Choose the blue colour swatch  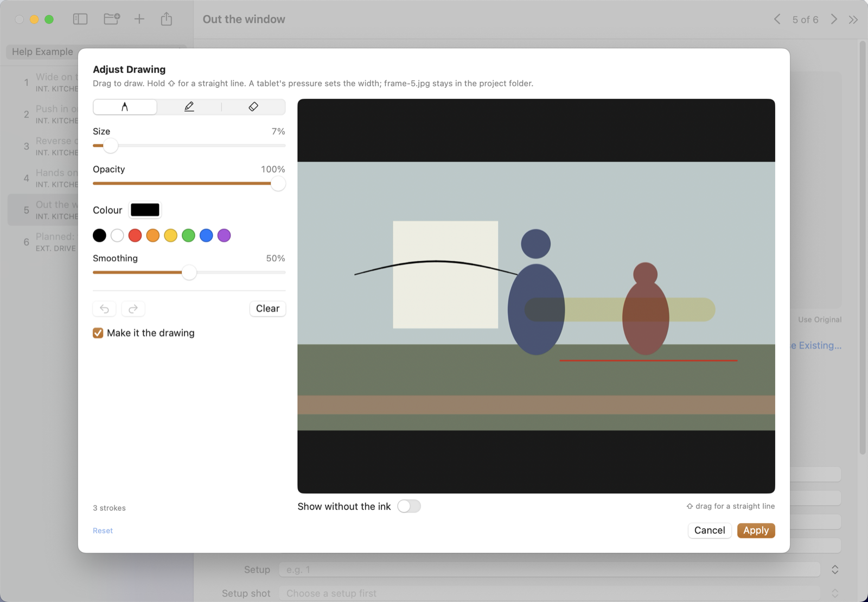point(206,235)
